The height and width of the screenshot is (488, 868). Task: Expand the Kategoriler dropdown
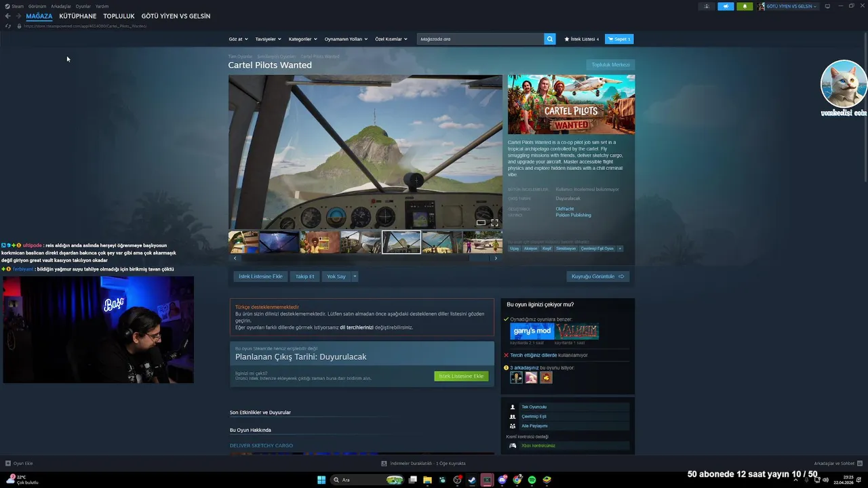pyautogui.click(x=302, y=39)
